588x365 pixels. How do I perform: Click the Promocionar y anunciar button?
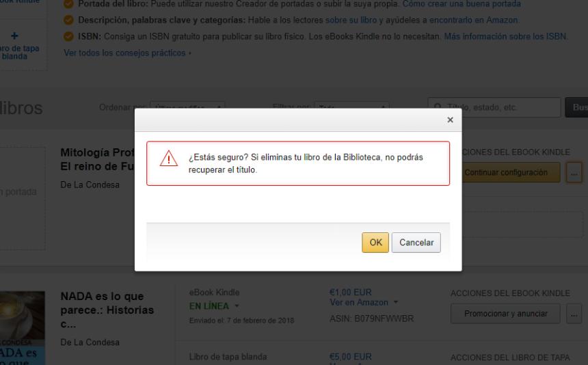pos(505,313)
